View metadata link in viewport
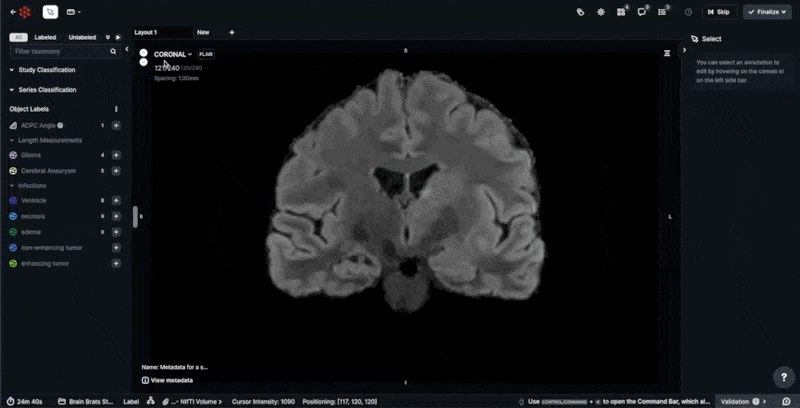Screen dimensions: 800x408 (167, 380)
